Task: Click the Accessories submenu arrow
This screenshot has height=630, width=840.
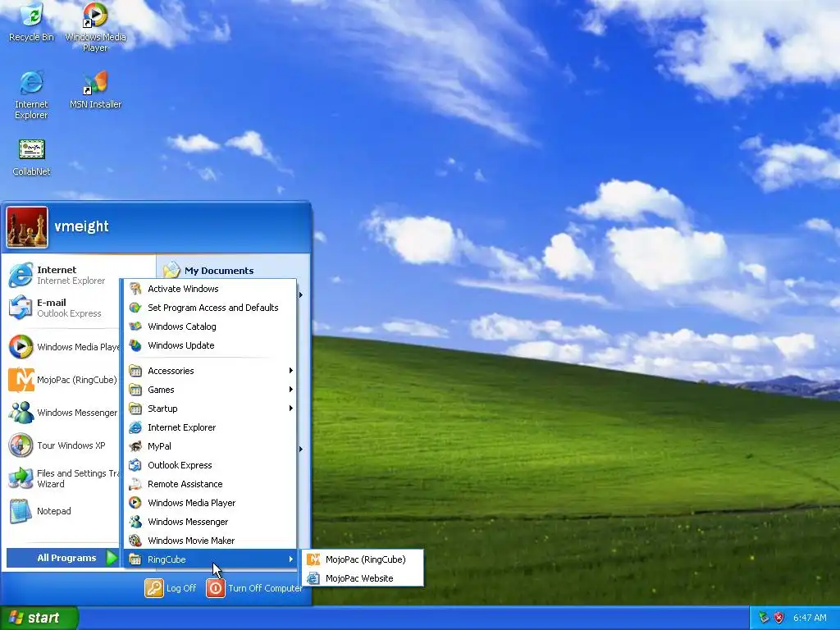Action: [x=291, y=371]
